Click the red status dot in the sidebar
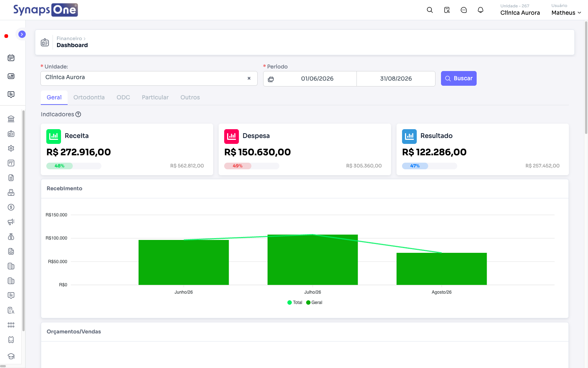588x368 pixels. 6,36
